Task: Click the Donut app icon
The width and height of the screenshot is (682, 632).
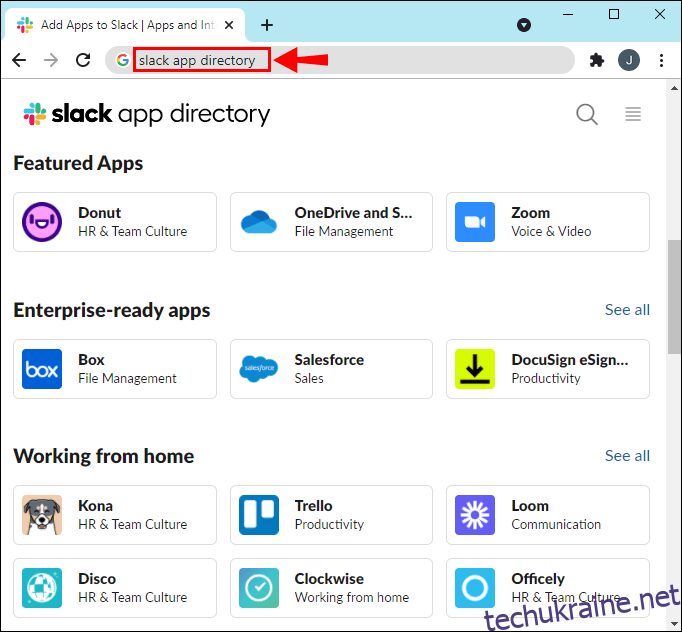Action: coord(42,222)
